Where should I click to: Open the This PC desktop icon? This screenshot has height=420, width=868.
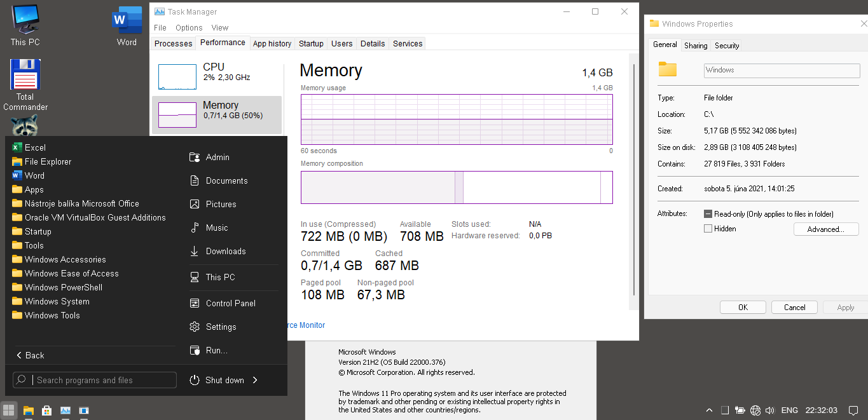tap(25, 25)
